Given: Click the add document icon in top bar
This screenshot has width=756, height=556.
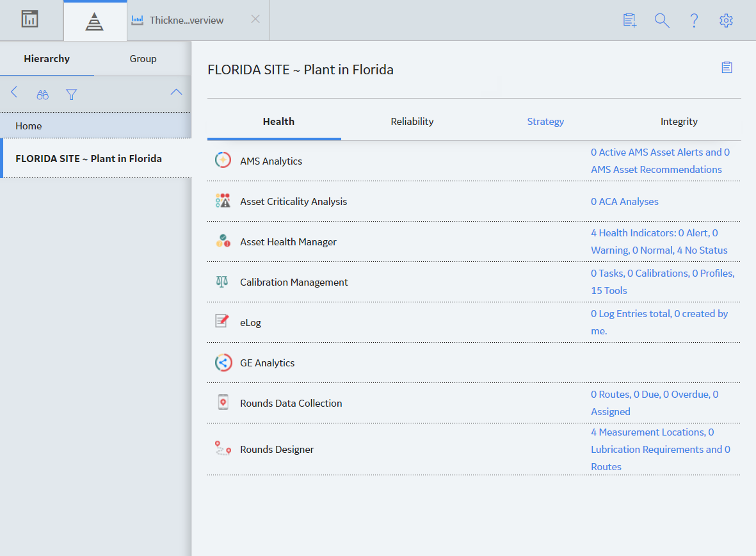Looking at the screenshot, I should pyautogui.click(x=630, y=20).
